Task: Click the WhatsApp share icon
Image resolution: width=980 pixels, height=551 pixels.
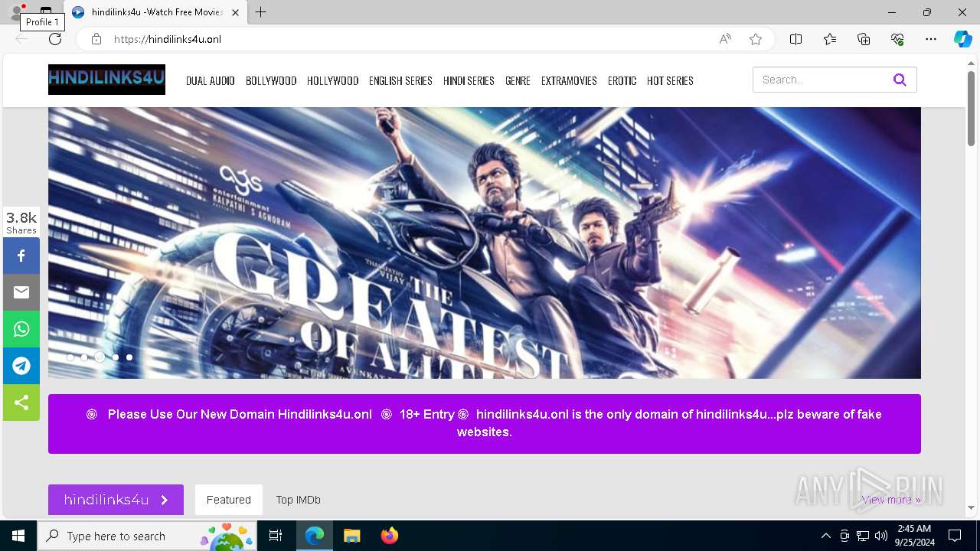Action: click(21, 329)
